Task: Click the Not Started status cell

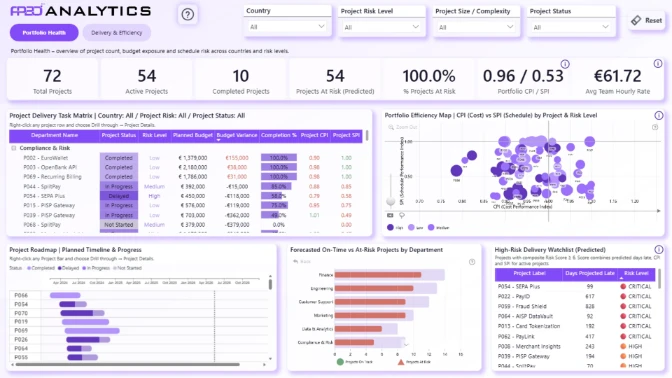Action: click(119, 225)
